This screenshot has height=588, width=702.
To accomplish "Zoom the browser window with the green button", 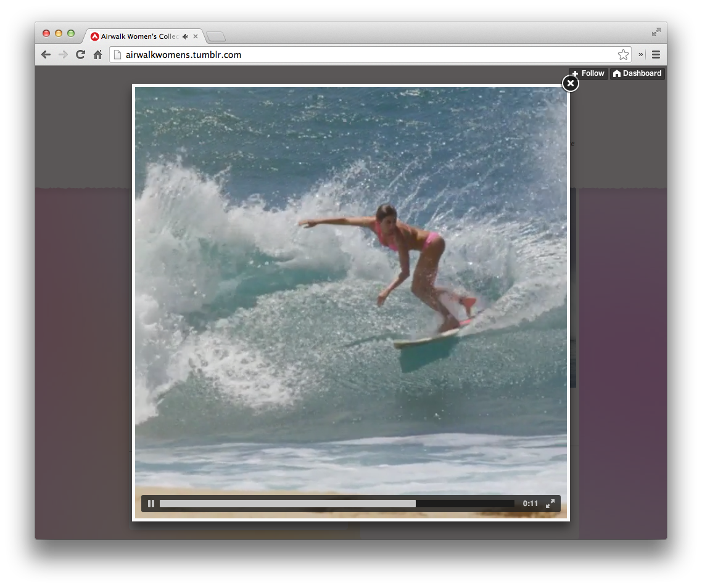I will tap(71, 33).
